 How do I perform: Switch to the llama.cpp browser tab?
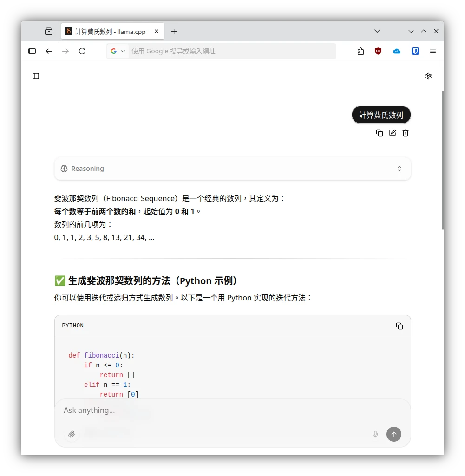click(112, 31)
